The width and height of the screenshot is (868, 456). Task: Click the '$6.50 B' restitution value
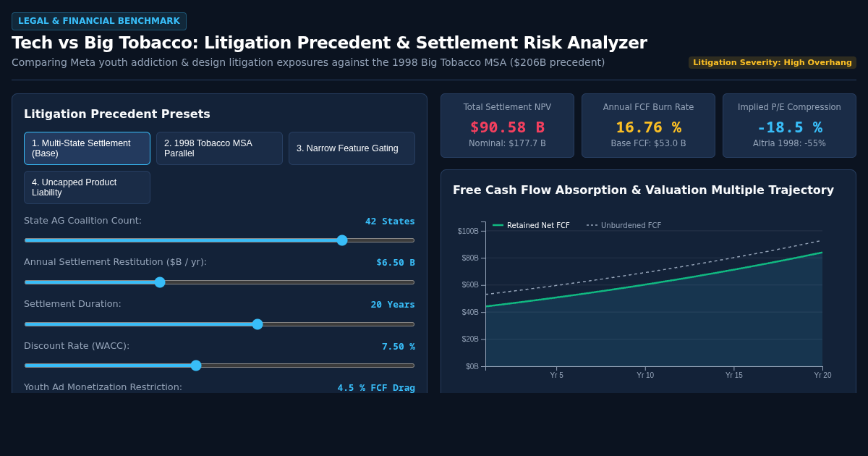pyautogui.click(x=396, y=263)
